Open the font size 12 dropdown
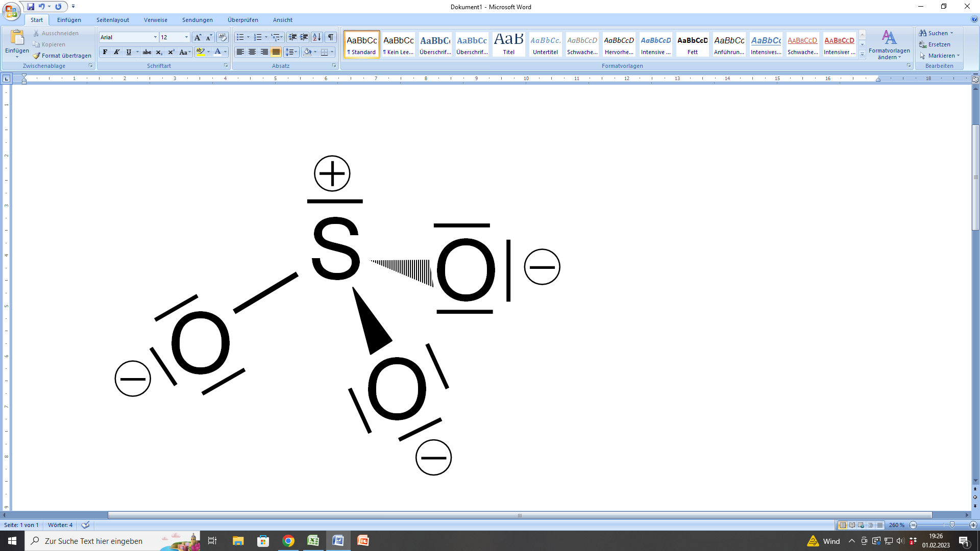The width and height of the screenshot is (980, 551). pos(186,37)
